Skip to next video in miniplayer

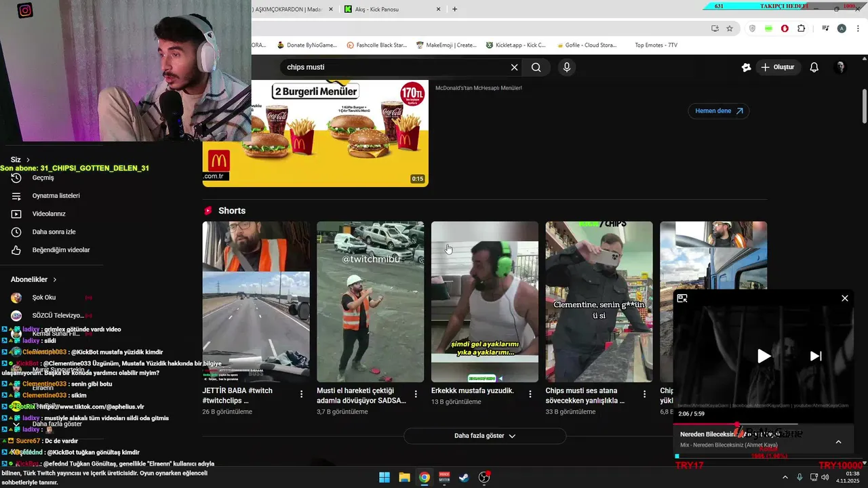tap(816, 356)
